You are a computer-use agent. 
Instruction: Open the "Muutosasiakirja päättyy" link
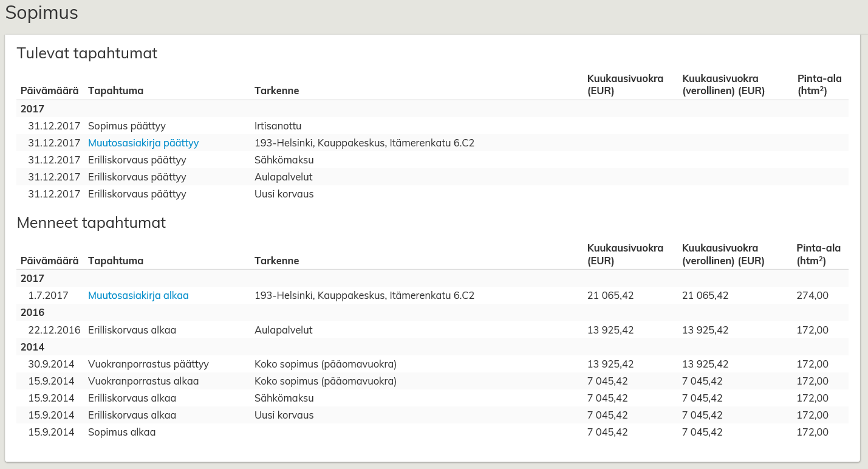point(143,143)
